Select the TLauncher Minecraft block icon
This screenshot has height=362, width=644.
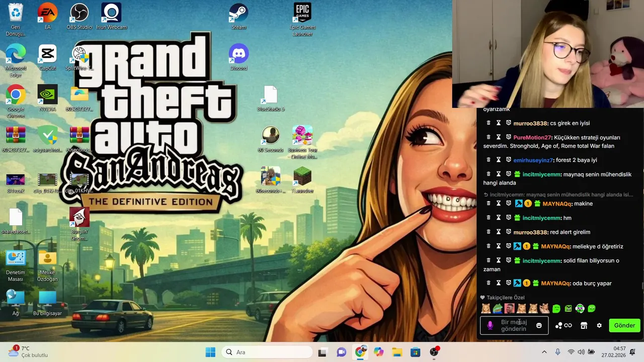pyautogui.click(x=302, y=179)
